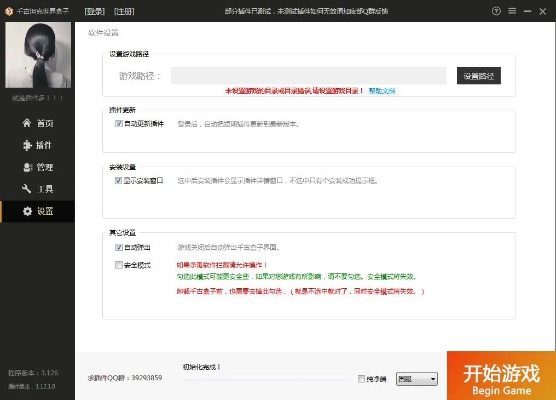
Task: Open the blue help document link
Action: point(382,91)
